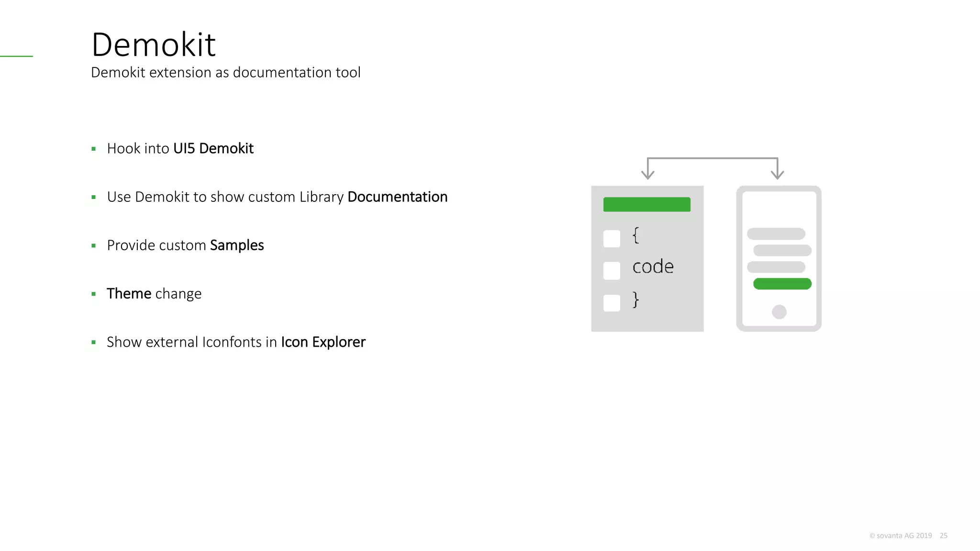
Task: Click the green button in phone mockup
Action: pos(782,284)
